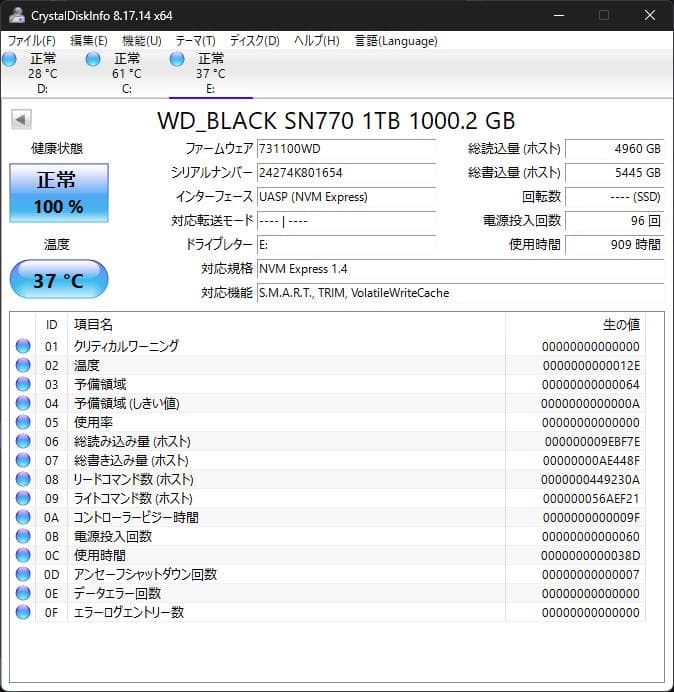Click the 健康状態 label
Viewport: 674px width, 692px height.
coord(57,149)
